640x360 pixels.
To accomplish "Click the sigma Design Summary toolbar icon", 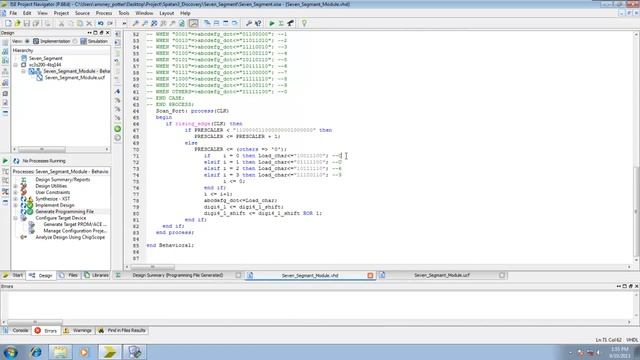I will (x=281, y=23).
